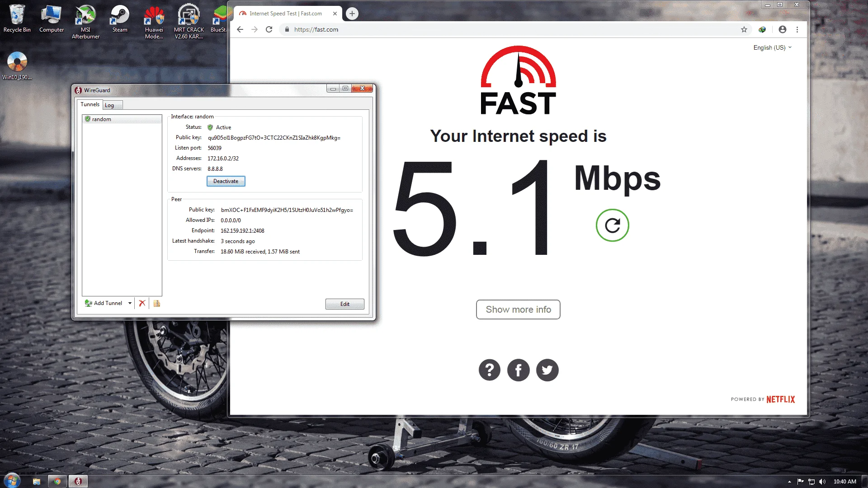The height and width of the screenshot is (488, 868).
Task: Minimize the WireGuard window
Action: (x=333, y=89)
